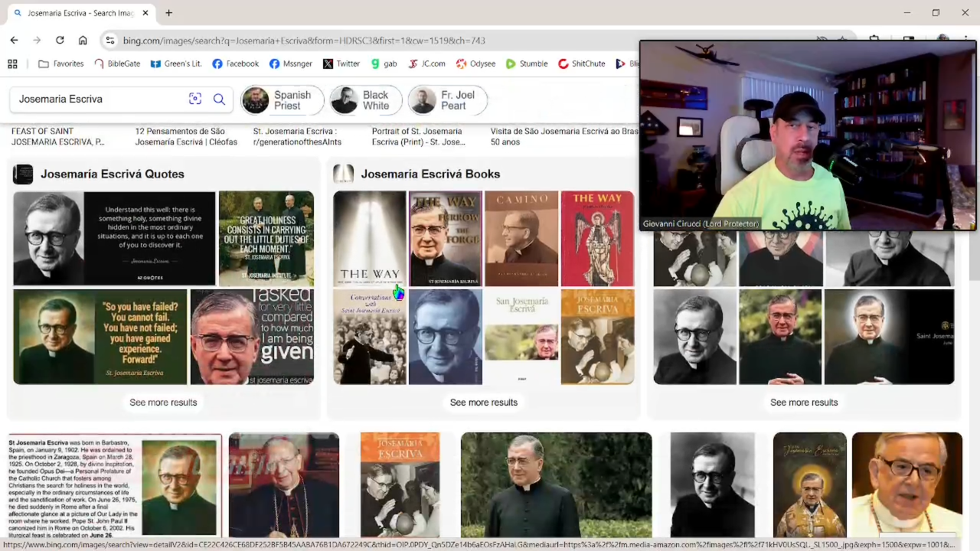Open the Facebook bookmark
Image resolution: width=980 pixels, height=551 pixels.
[x=235, y=64]
